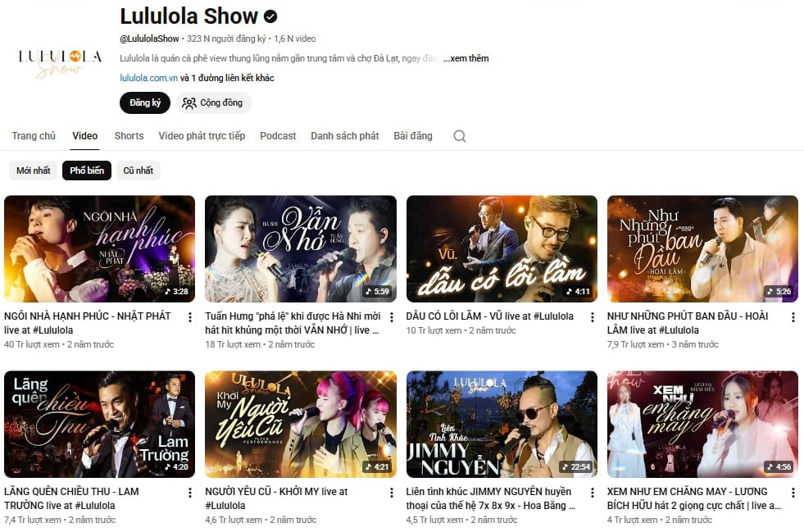
Task: Expand description with ...xem thêm
Action: (466, 58)
